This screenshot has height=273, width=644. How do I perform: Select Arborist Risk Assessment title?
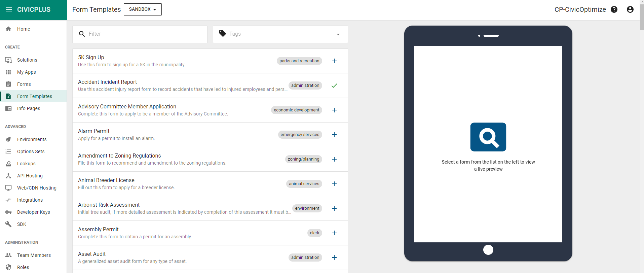pos(109,205)
